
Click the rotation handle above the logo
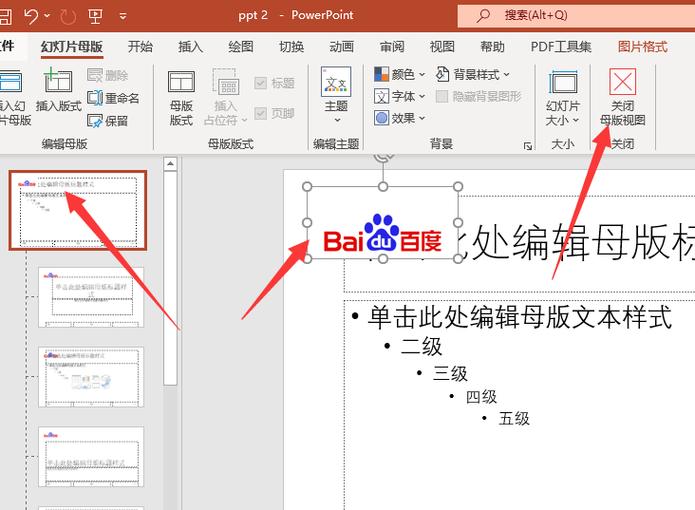pyautogui.click(x=383, y=156)
